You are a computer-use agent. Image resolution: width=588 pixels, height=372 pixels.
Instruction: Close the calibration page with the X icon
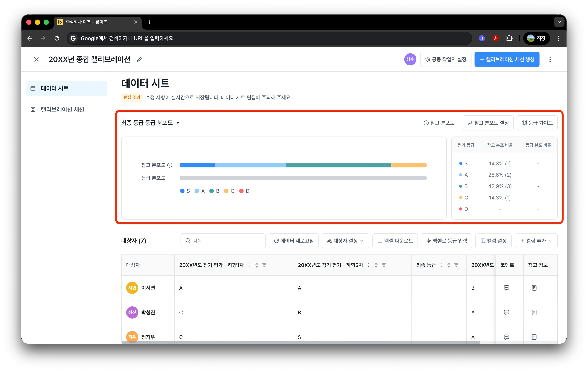tap(36, 59)
